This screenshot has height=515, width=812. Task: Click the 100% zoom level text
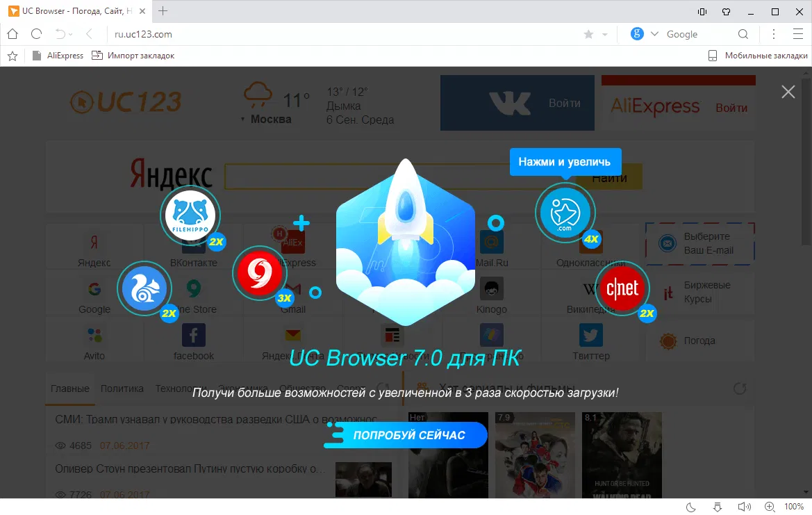click(794, 506)
